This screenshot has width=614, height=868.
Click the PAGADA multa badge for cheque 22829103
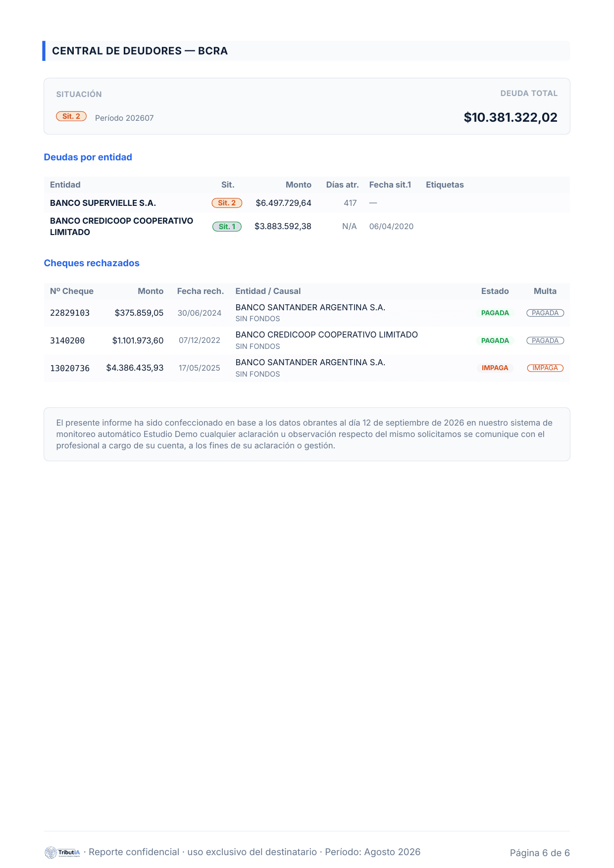click(x=545, y=313)
